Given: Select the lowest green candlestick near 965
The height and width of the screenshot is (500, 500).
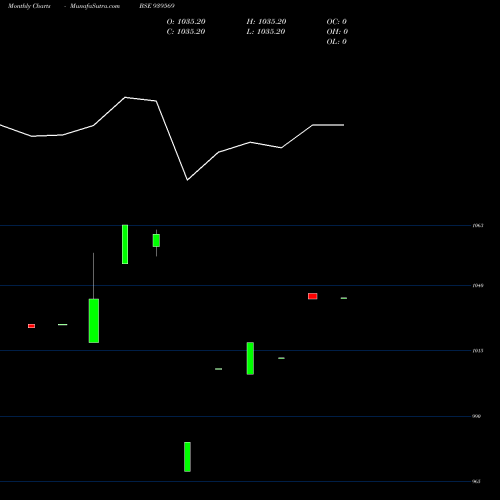Looking at the screenshot, I should coord(187,457).
